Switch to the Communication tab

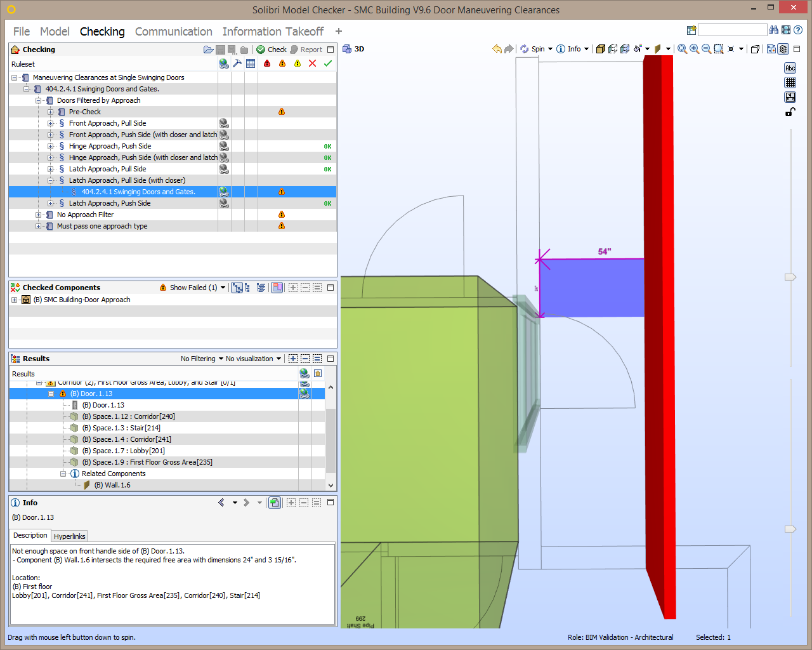coord(173,32)
